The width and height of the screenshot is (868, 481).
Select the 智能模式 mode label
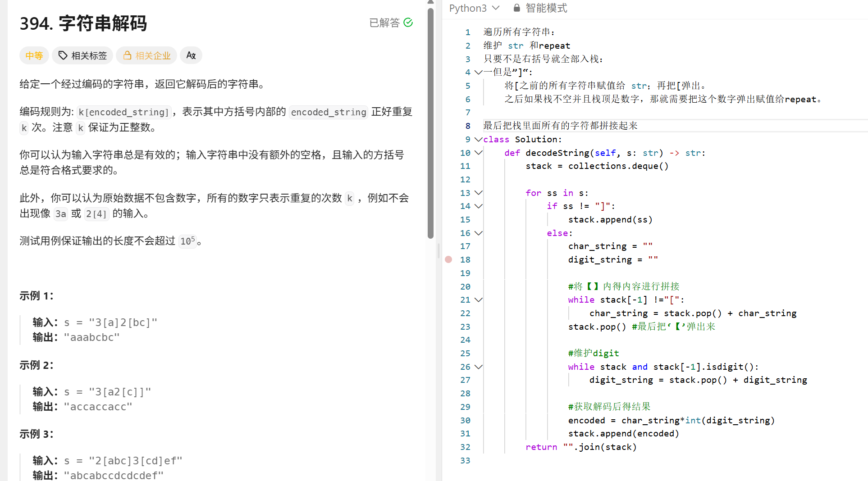point(546,8)
